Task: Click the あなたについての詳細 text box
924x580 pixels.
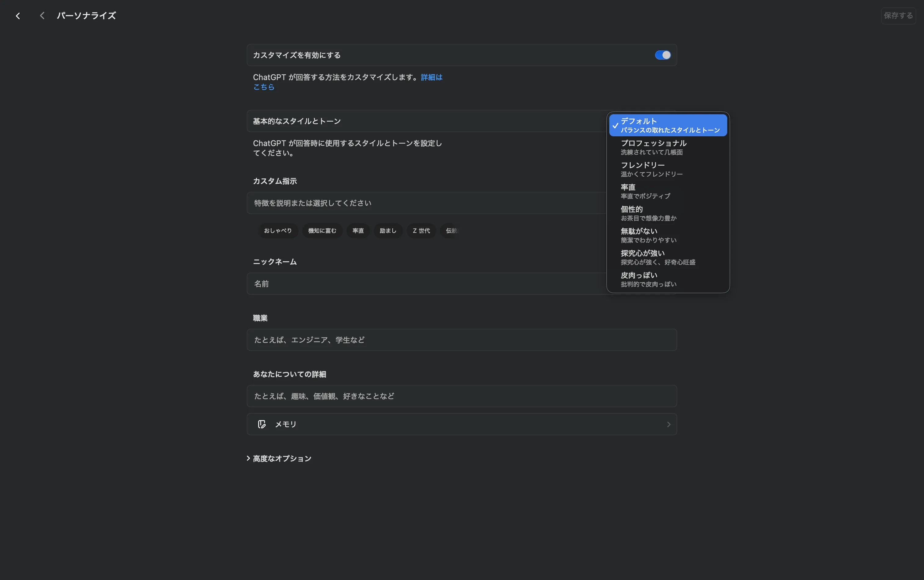Action: [461, 396]
